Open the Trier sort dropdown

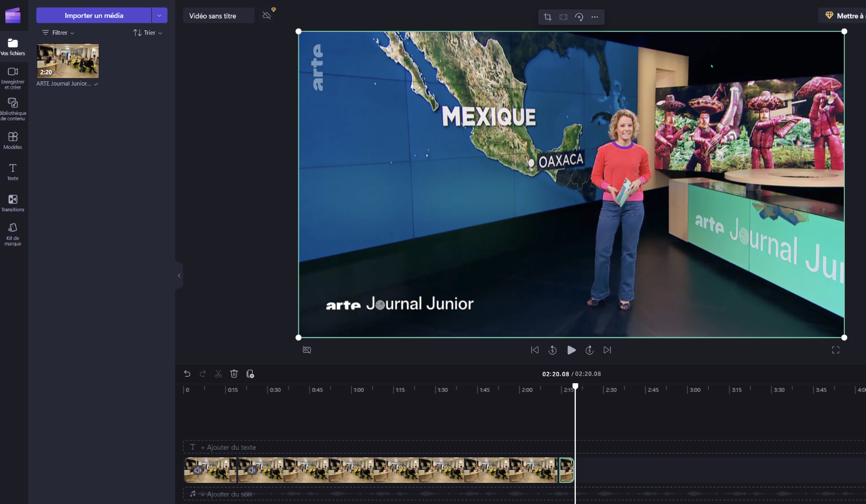(x=147, y=33)
